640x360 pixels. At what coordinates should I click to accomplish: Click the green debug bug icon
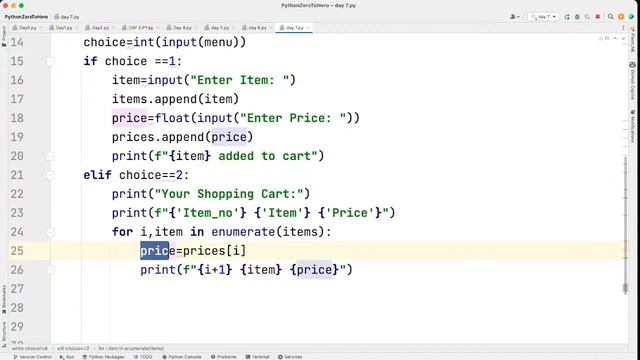[x=577, y=17]
